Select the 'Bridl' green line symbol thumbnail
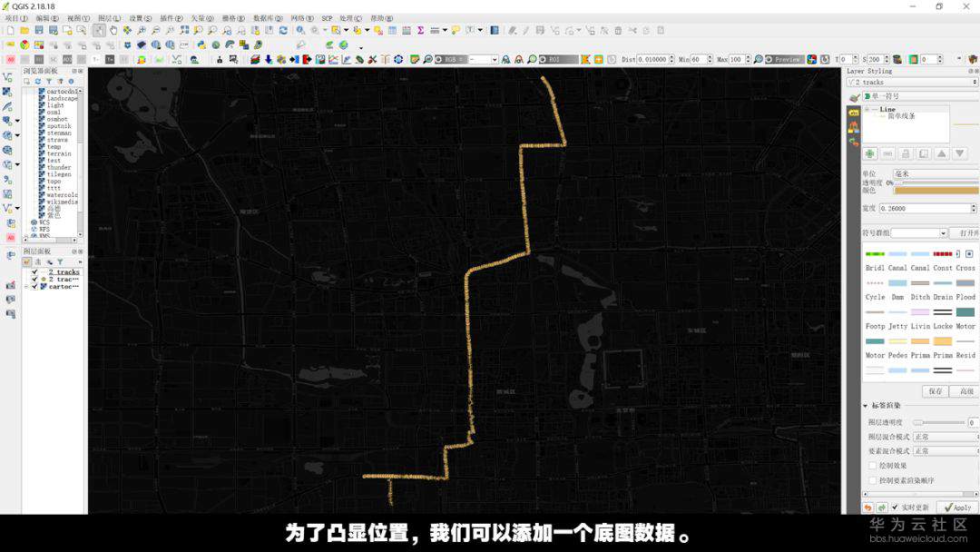The image size is (980, 552). pos(875,254)
